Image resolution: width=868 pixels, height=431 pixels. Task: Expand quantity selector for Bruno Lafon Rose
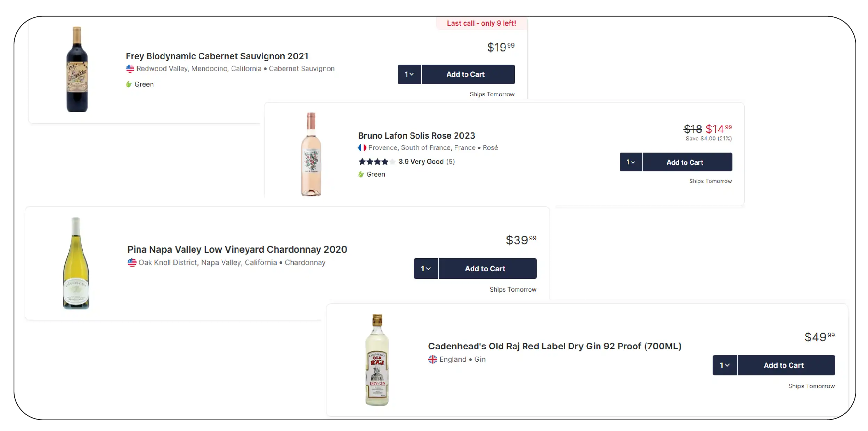(631, 162)
